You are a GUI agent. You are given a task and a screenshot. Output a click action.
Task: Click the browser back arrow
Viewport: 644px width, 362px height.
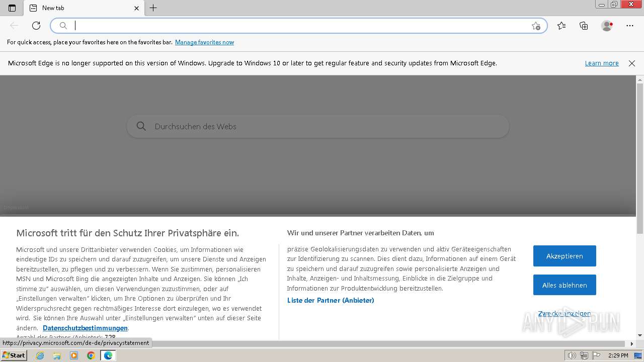(x=14, y=26)
